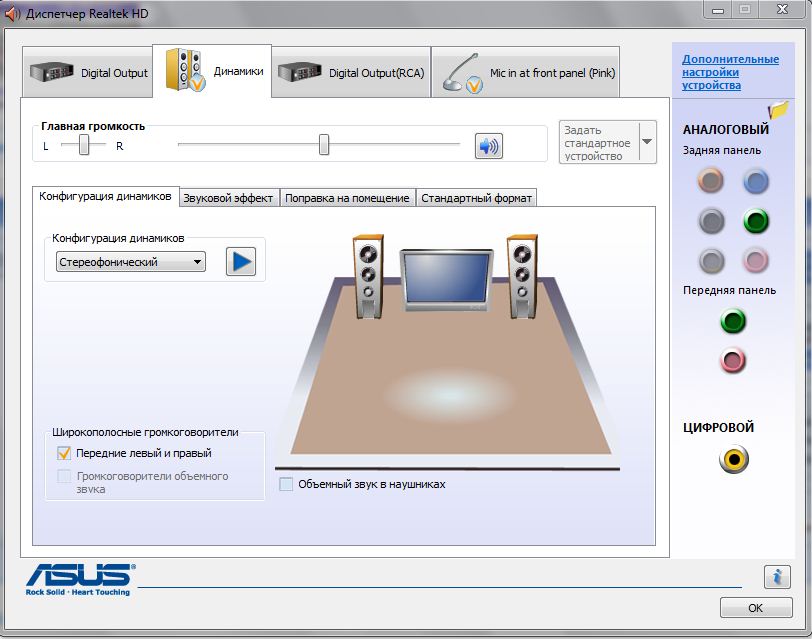Click the right speaker in room view
The image size is (812, 639).
point(522,276)
